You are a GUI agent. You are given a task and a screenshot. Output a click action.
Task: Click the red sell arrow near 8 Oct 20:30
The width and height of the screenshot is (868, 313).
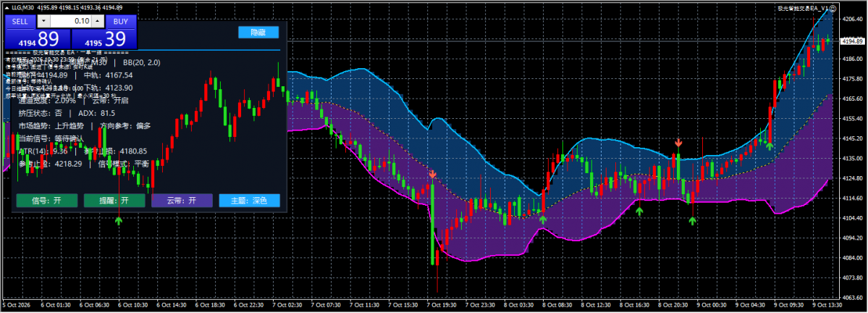678,143
